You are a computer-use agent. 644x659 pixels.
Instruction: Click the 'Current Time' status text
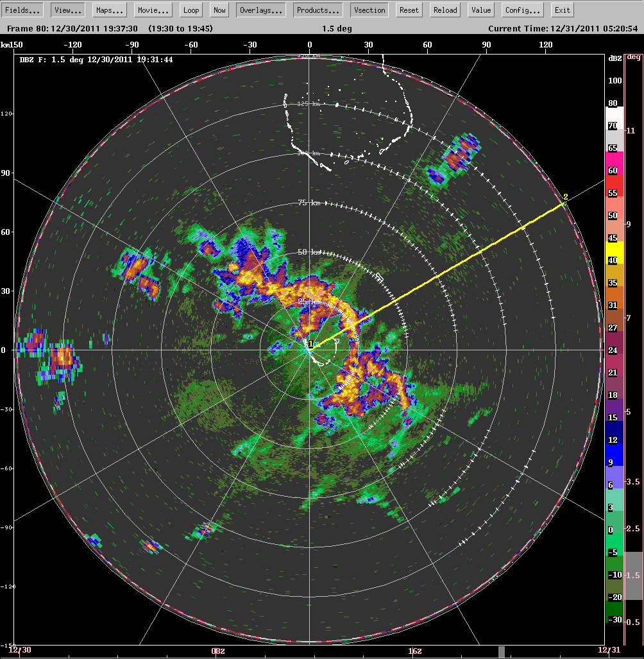point(518,29)
